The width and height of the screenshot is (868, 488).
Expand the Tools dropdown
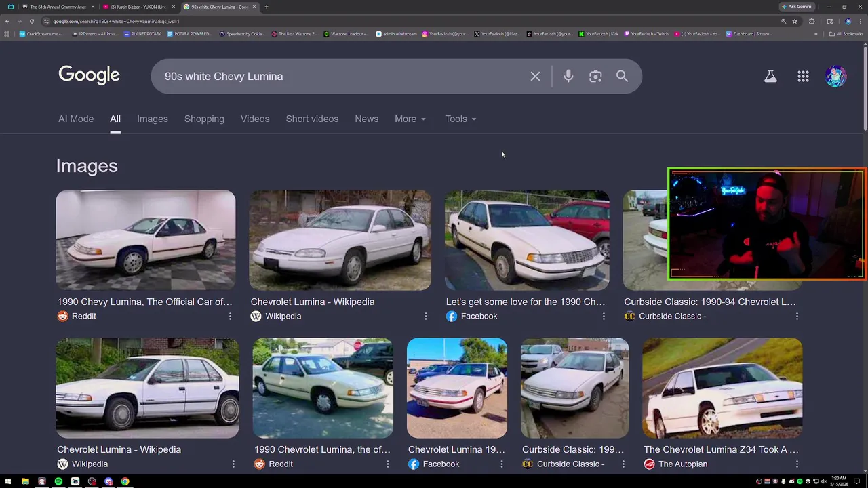point(460,119)
